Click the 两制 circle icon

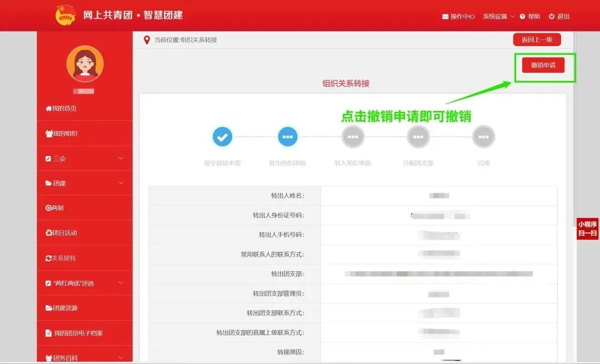48,208
